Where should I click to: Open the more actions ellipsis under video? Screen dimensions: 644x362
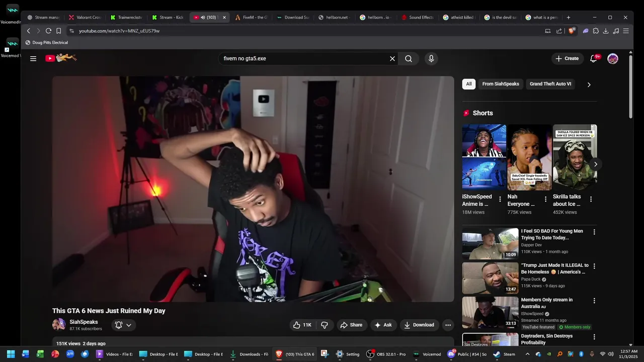tap(448, 325)
